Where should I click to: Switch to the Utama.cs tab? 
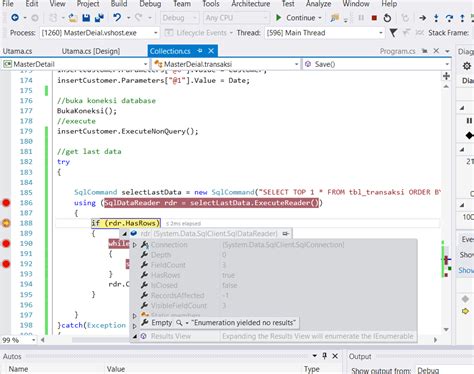[x=17, y=51]
